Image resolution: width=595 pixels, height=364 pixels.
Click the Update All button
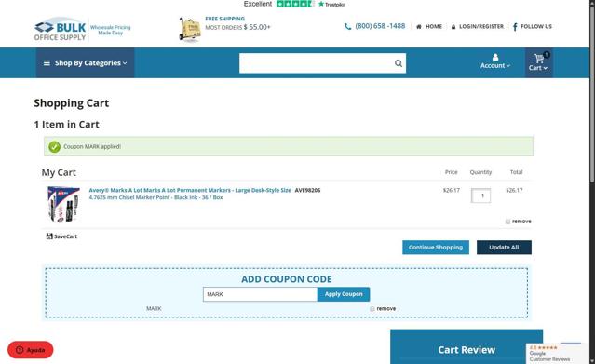504,247
